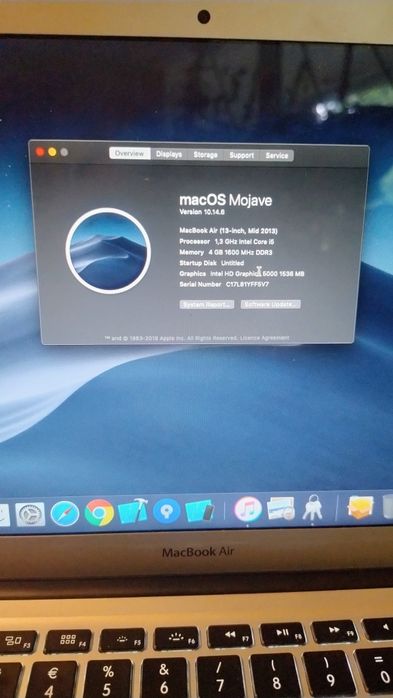This screenshot has width=393, height=698.
Task: Open iTunes from the Dock
Action: click(x=248, y=509)
